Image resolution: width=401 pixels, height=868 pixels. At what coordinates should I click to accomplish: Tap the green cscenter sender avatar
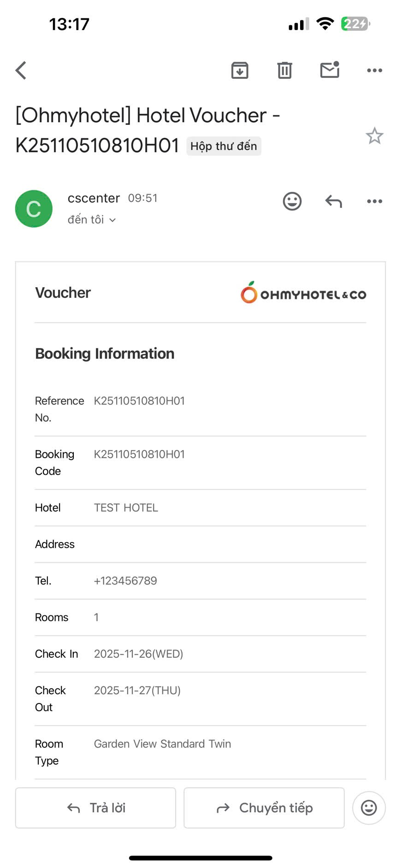click(34, 209)
